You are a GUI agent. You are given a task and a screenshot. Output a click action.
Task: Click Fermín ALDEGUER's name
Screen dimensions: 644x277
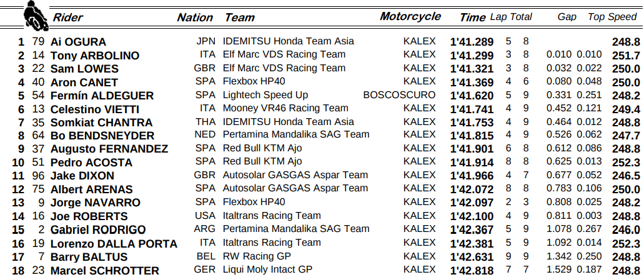102,96
